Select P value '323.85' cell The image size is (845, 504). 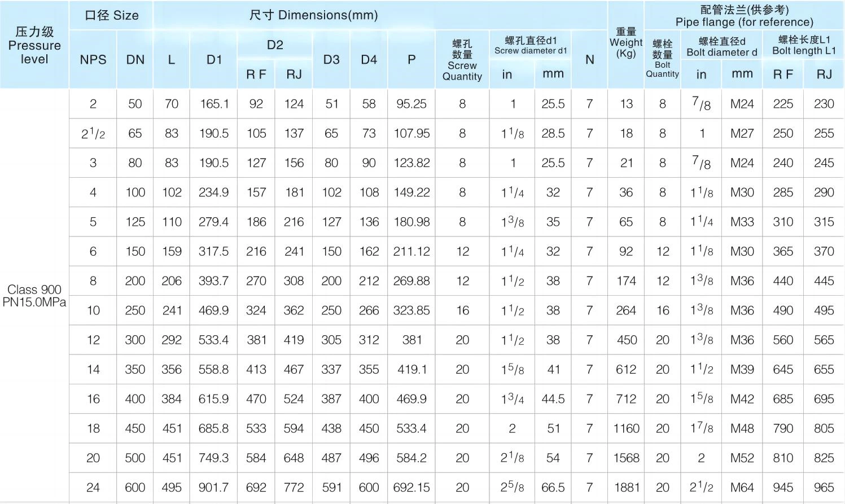tap(411, 310)
